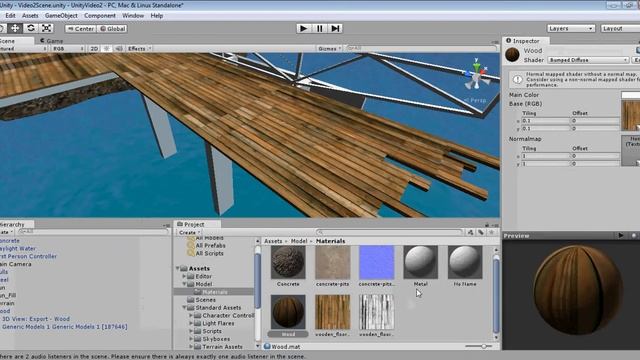Search by type icon in Project

(470, 232)
